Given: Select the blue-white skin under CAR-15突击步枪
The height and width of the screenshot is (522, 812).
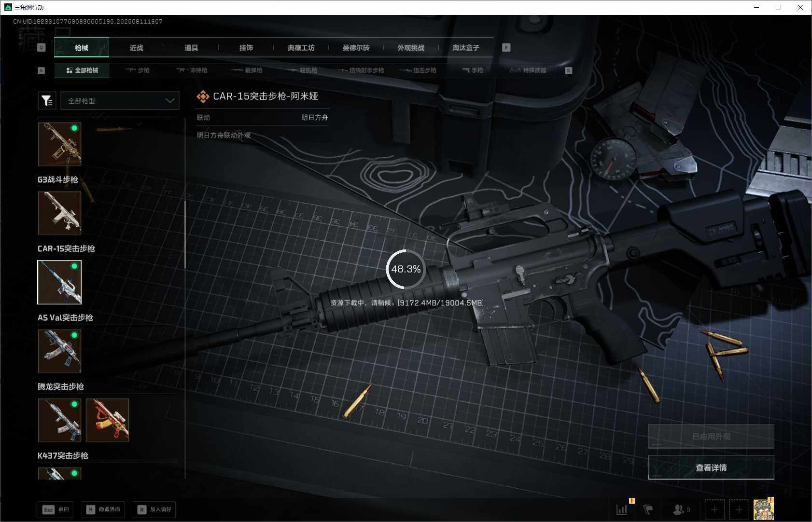Looking at the screenshot, I should [59, 282].
